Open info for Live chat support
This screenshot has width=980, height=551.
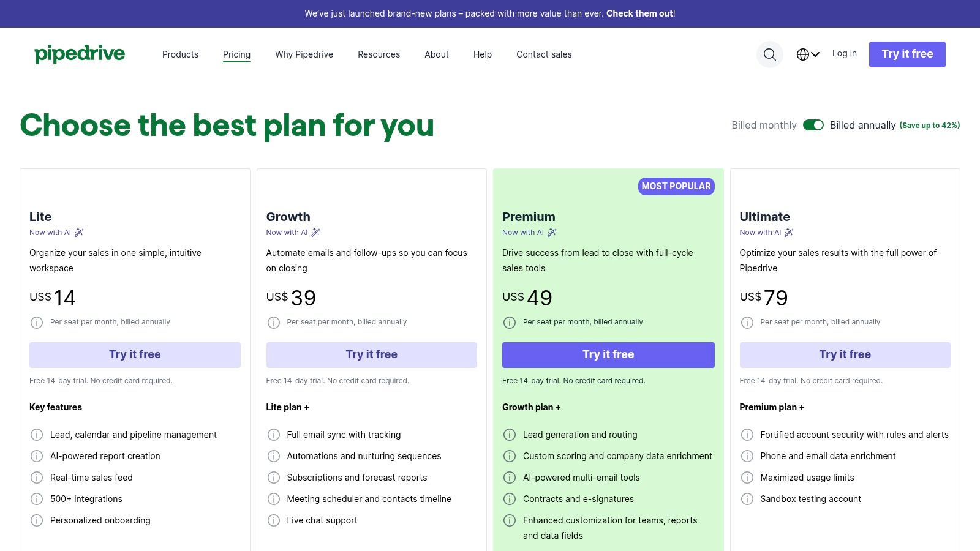(274, 520)
